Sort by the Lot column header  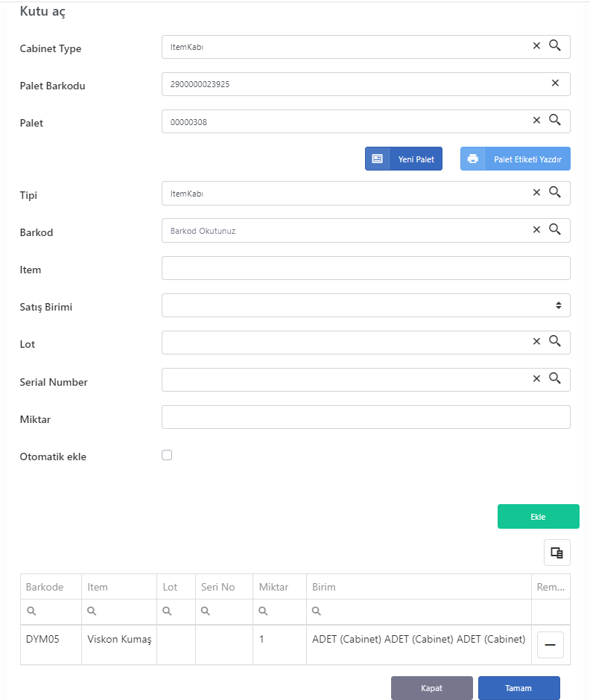[176, 587]
